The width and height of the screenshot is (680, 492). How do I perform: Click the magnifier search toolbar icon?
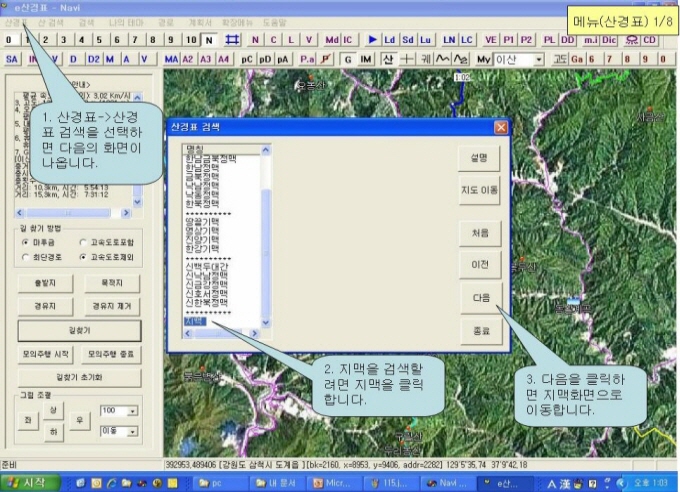(632, 39)
